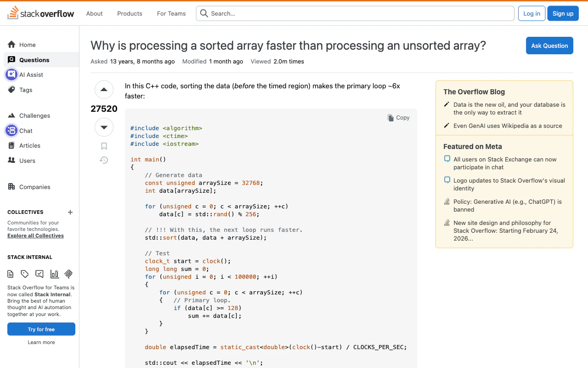Click the Copy icon above the code block
The image size is (588, 368).
[390, 118]
